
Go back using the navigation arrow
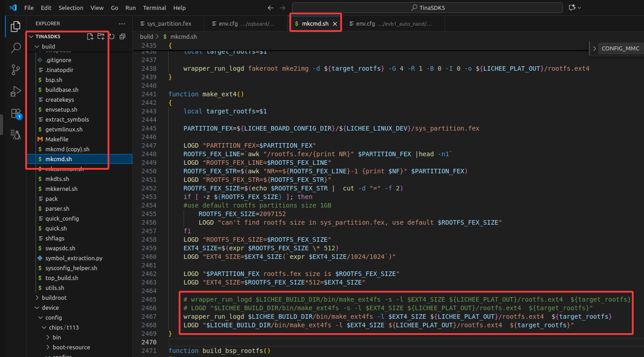pyautogui.click(x=270, y=8)
